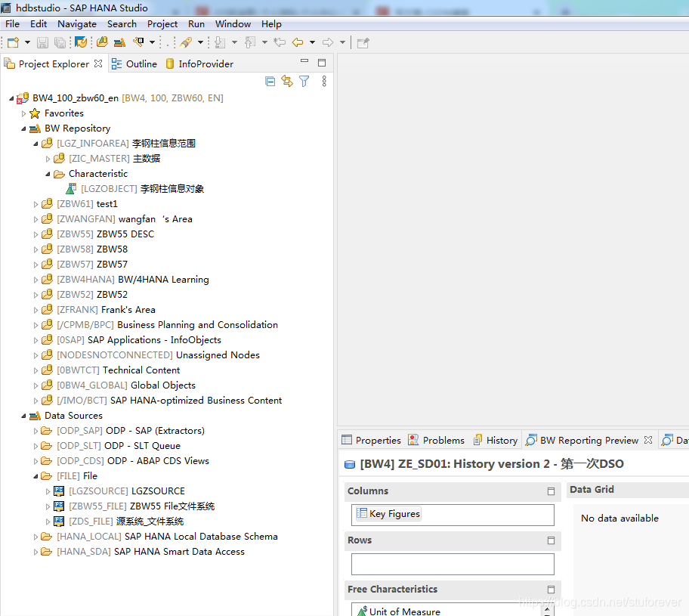Expand the ZBW4HANA BW/4HANA Learning node
The width and height of the screenshot is (689, 616).
click(36, 280)
